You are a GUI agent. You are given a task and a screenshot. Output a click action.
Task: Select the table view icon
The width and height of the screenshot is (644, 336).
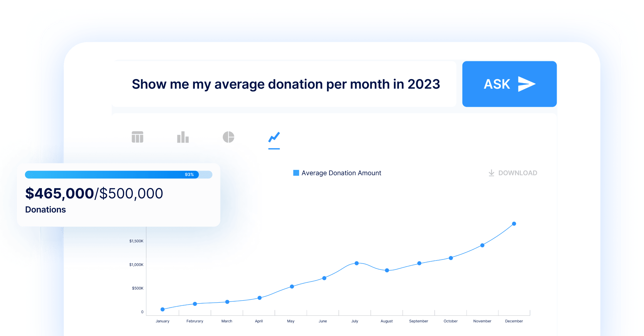[137, 137]
